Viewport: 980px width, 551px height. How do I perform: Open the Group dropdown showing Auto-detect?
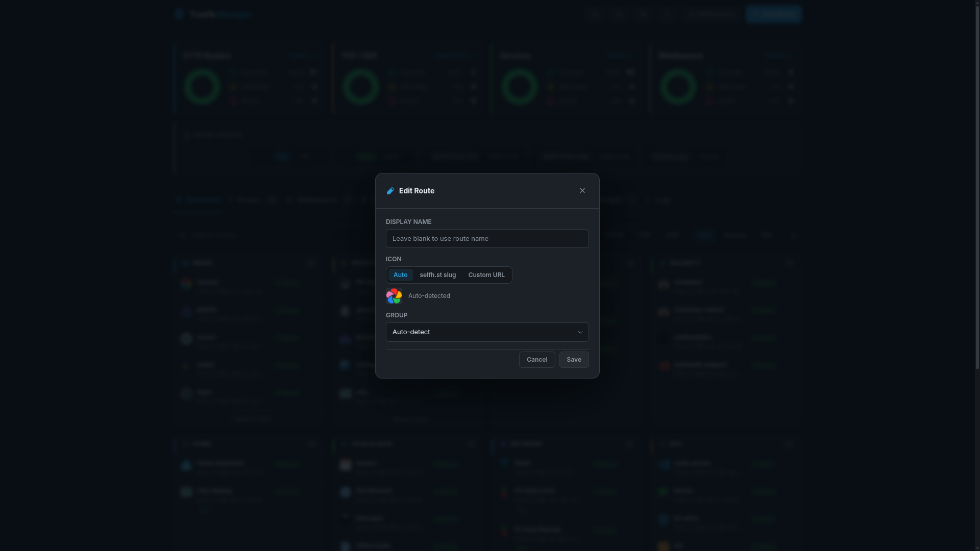[487, 332]
